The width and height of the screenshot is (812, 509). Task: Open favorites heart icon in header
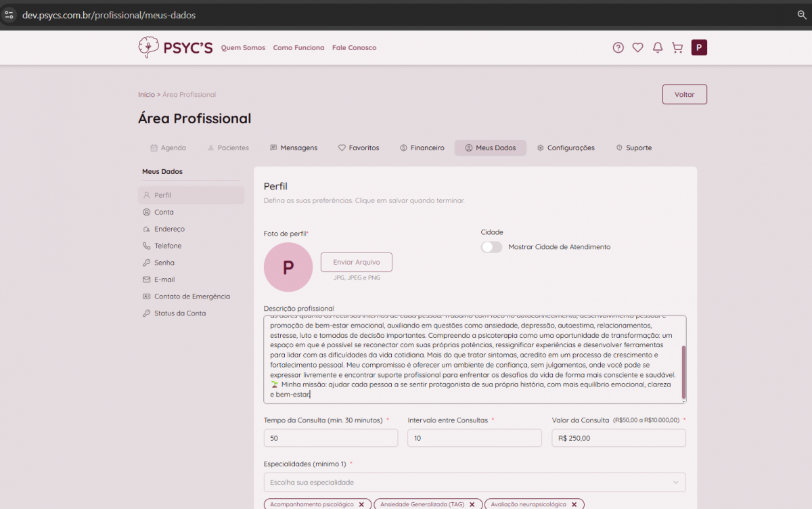637,47
